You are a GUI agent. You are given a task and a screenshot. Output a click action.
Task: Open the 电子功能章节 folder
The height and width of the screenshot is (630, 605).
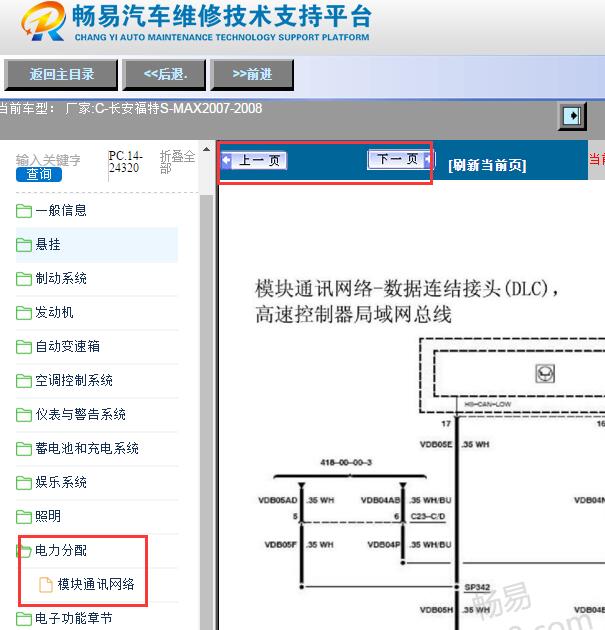click(74, 618)
